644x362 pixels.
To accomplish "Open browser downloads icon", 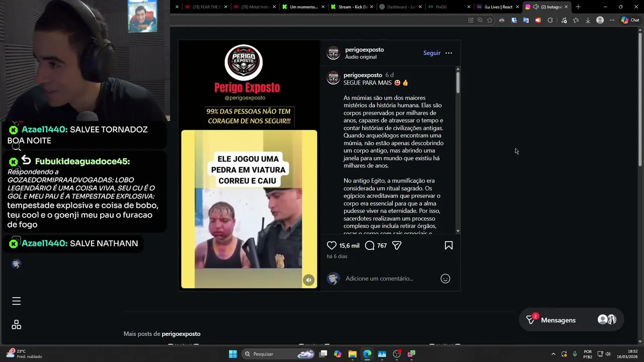I will coord(588,20).
